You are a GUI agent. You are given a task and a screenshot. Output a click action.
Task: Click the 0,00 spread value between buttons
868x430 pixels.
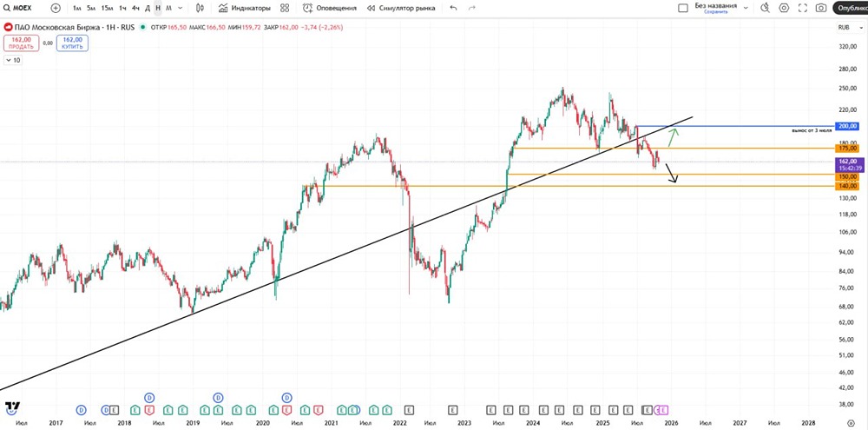[x=48, y=43]
